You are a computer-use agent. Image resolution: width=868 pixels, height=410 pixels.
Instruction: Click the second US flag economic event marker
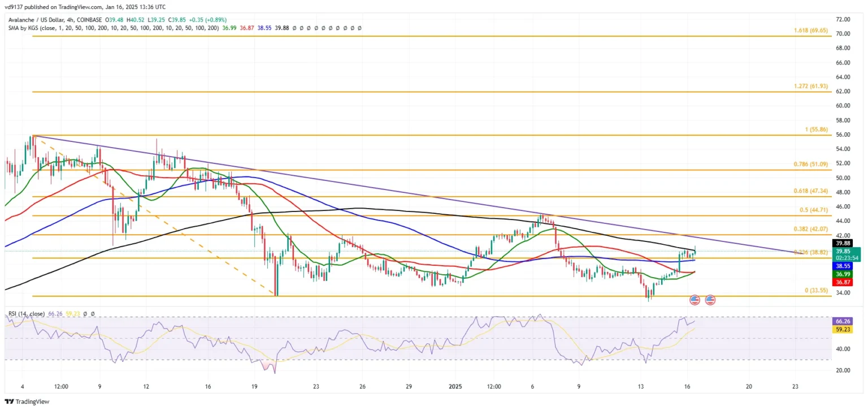(710, 299)
